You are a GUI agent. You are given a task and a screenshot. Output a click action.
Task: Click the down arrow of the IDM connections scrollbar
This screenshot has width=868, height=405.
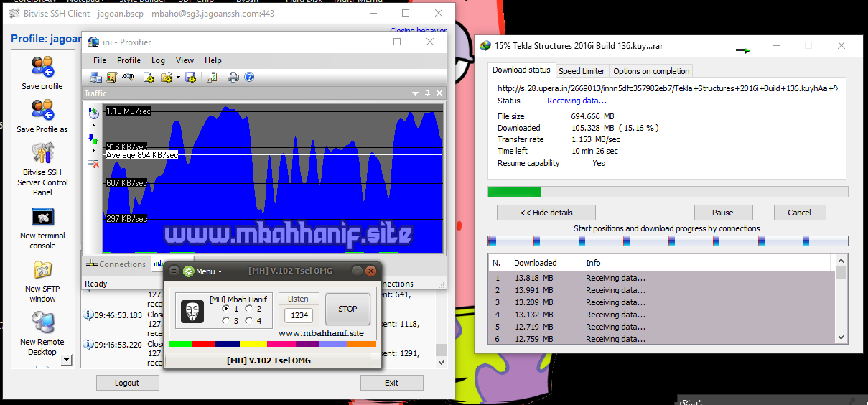841,337
